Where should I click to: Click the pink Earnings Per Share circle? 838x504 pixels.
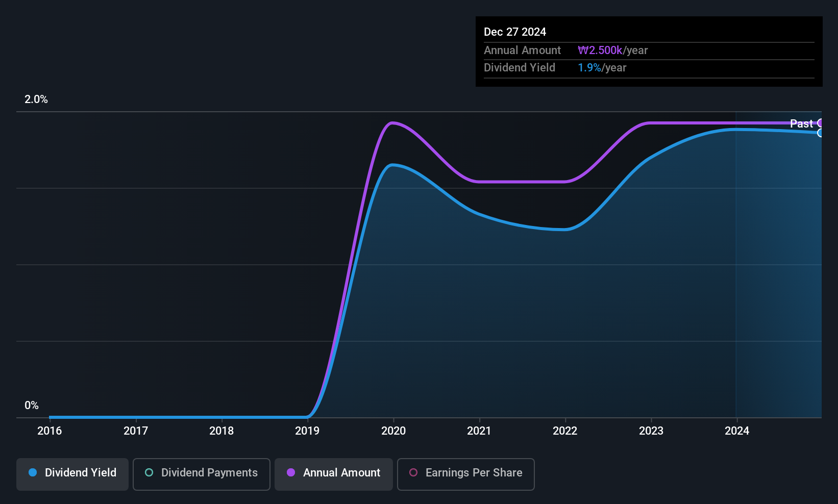413,472
